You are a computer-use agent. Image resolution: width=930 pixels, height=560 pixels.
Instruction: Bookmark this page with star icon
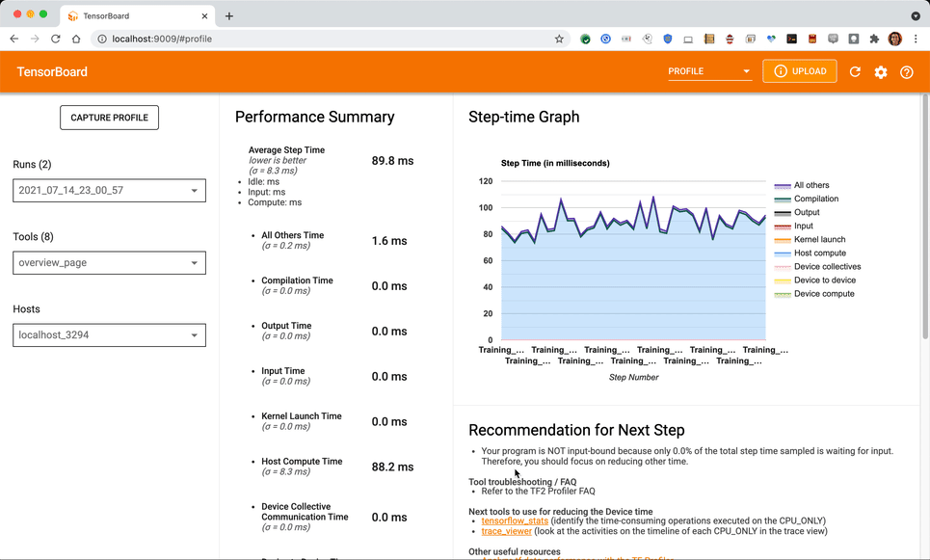(559, 40)
